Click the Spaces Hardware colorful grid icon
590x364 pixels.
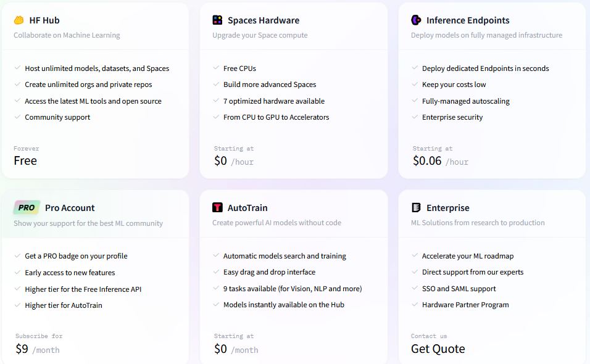(217, 20)
